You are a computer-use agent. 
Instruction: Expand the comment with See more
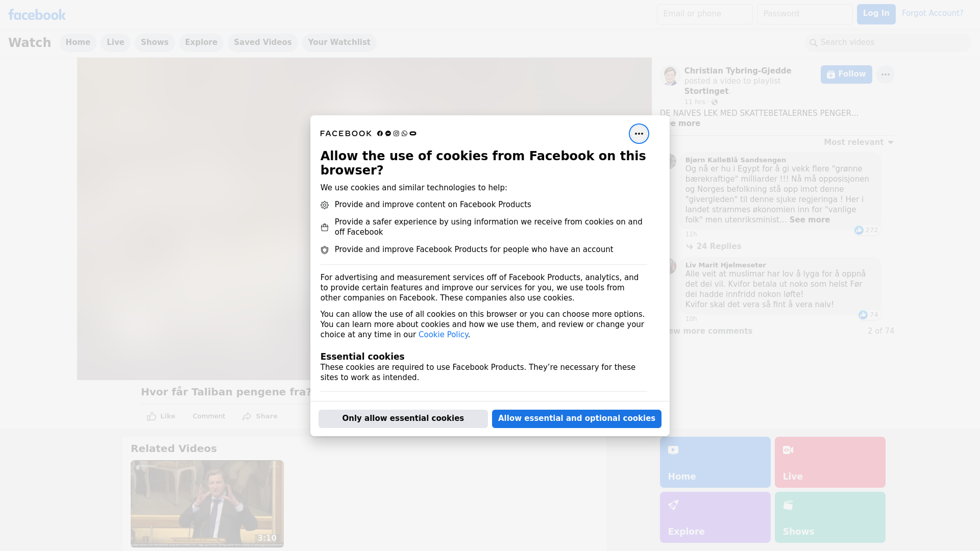click(x=810, y=220)
